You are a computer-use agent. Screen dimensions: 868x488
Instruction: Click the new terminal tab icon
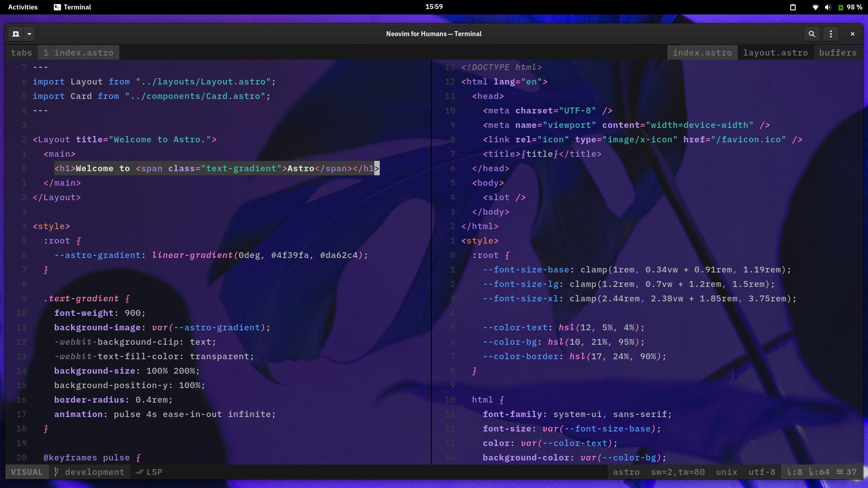point(16,34)
